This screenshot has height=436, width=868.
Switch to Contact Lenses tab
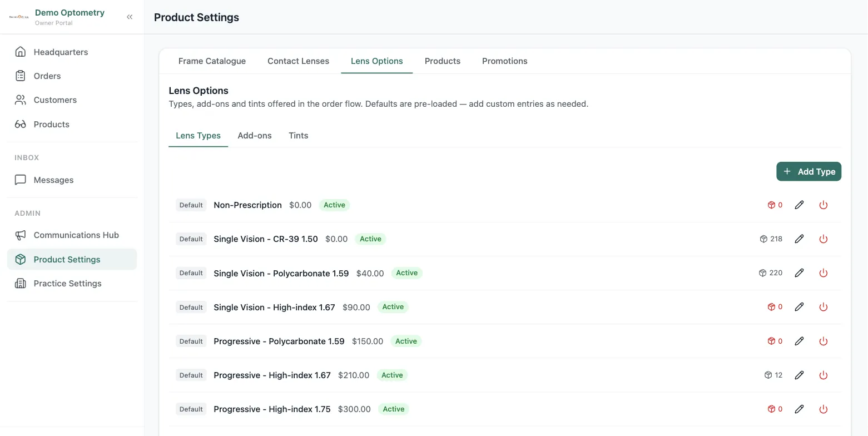(x=298, y=61)
